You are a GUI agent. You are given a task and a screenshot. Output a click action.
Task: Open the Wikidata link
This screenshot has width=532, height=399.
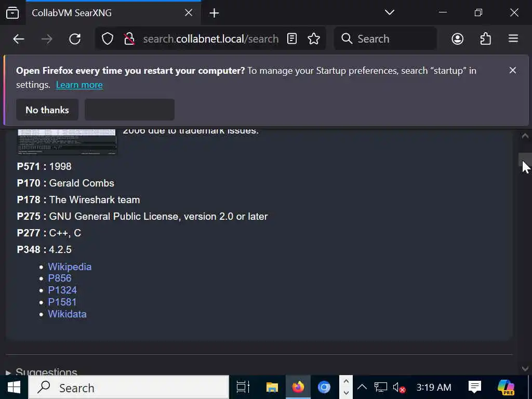pyautogui.click(x=67, y=314)
